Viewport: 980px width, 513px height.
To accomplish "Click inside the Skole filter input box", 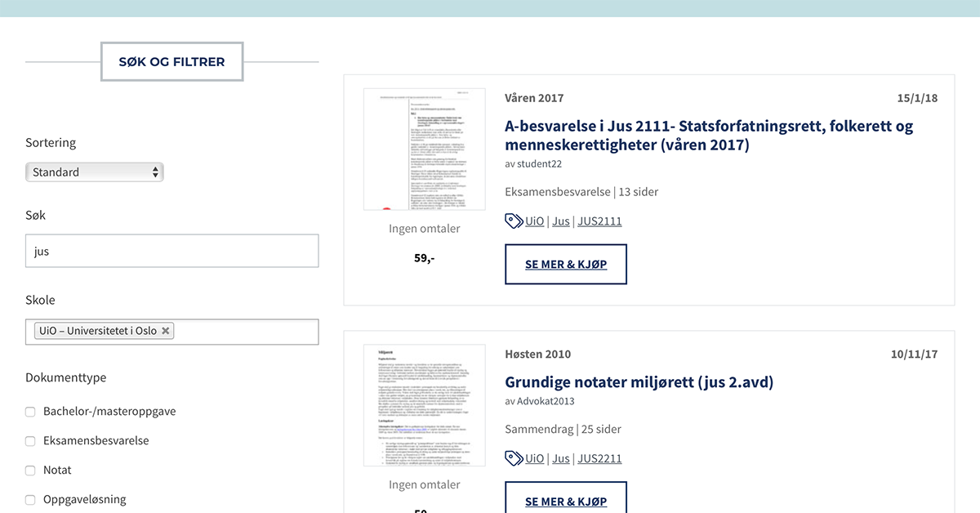I will (x=245, y=332).
